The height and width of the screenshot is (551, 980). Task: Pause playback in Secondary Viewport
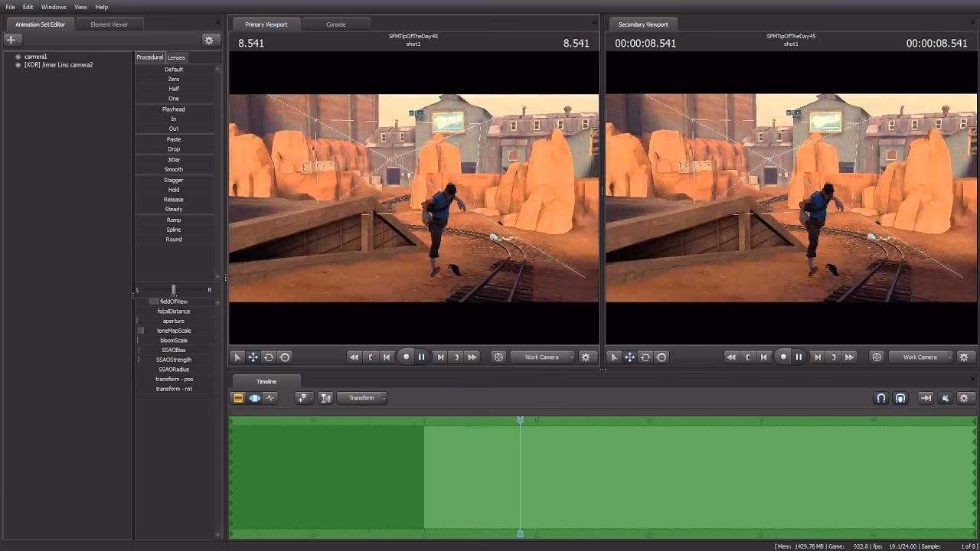(799, 357)
